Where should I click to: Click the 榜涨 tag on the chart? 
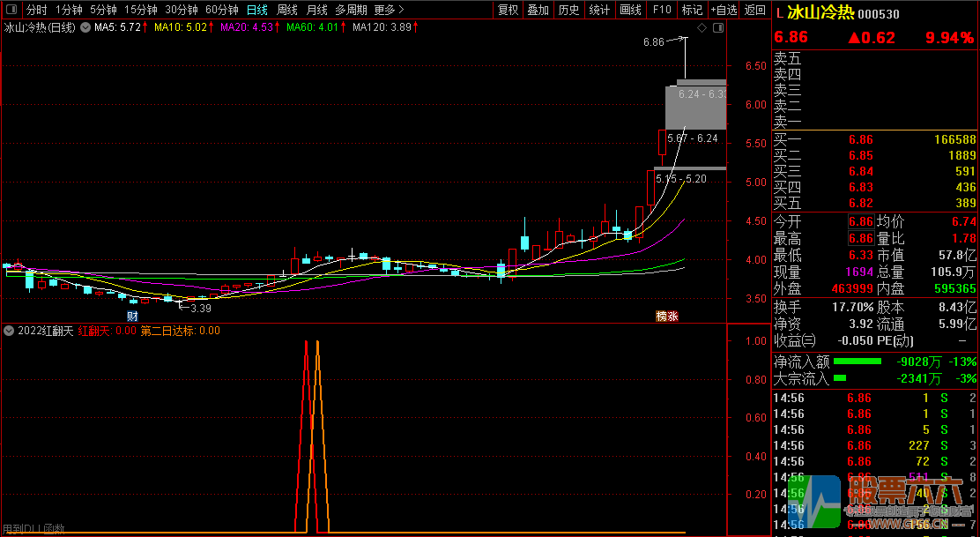point(666,316)
